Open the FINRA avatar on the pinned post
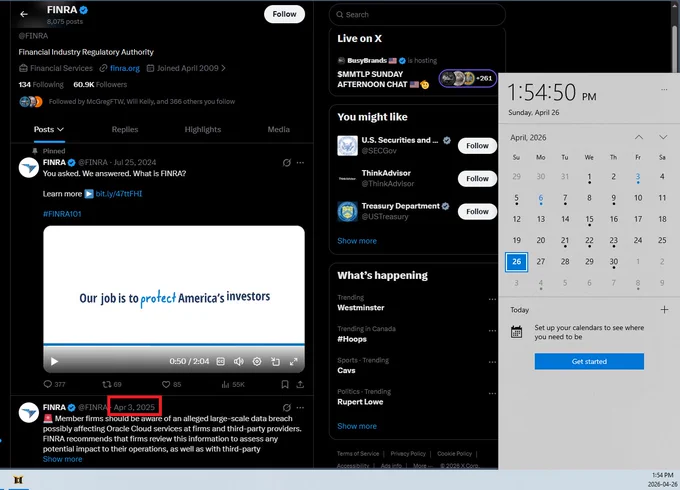 tap(29, 168)
